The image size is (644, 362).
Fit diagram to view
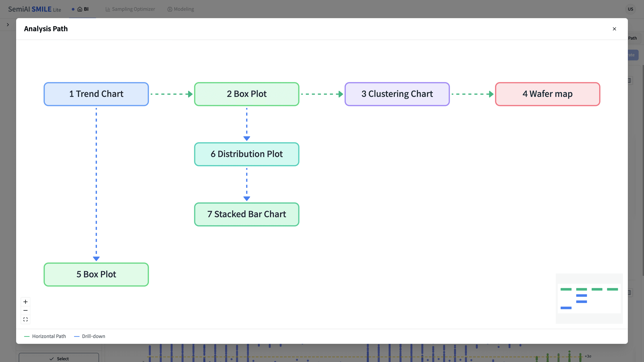pyautogui.click(x=25, y=319)
